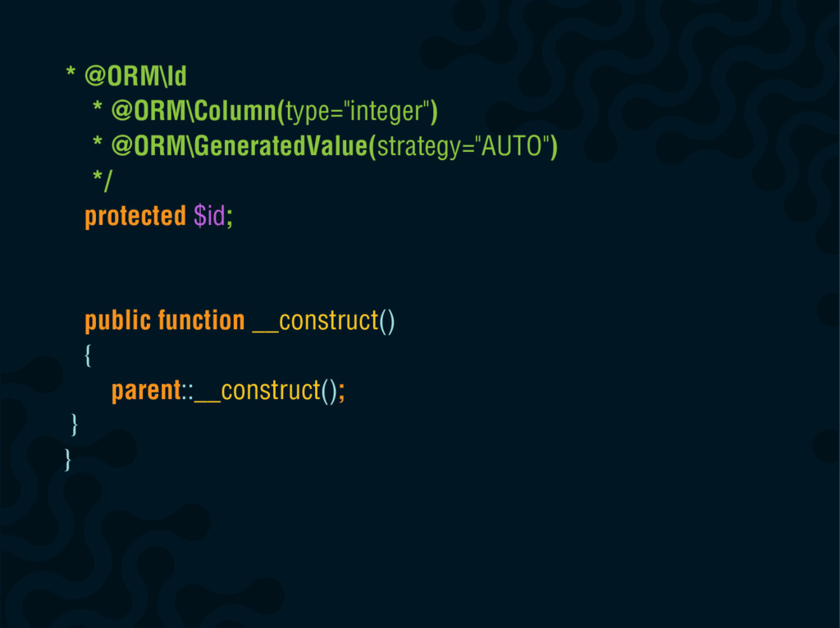Click the type="integer" argument
This screenshot has width=840, height=628.
click(358, 112)
